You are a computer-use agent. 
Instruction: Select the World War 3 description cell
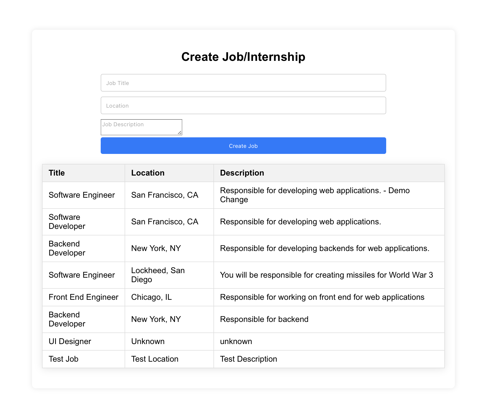click(x=329, y=275)
